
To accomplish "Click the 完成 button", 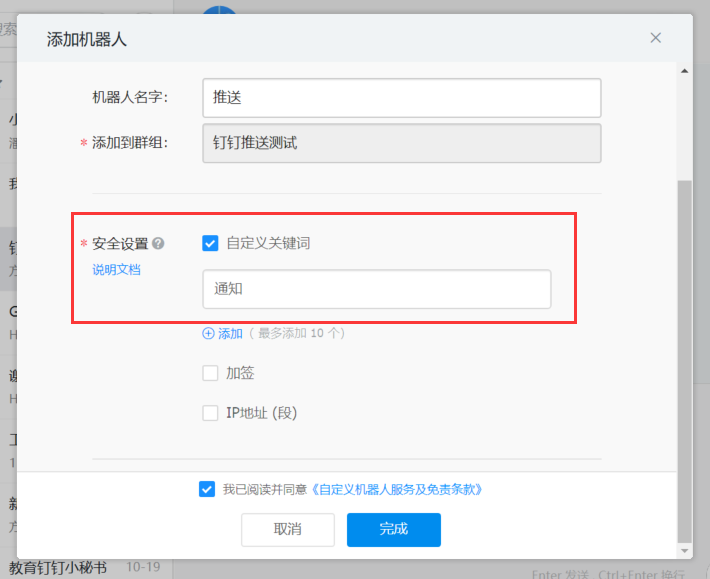I will point(394,529).
